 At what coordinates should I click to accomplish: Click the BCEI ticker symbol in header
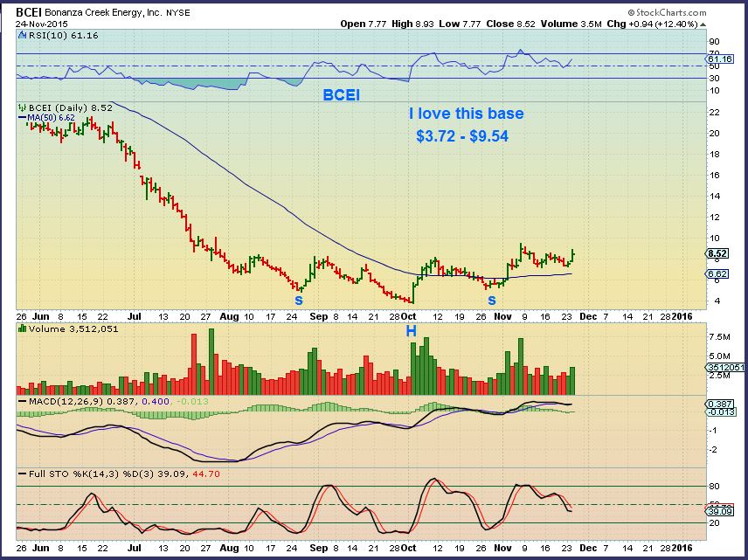point(29,12)
